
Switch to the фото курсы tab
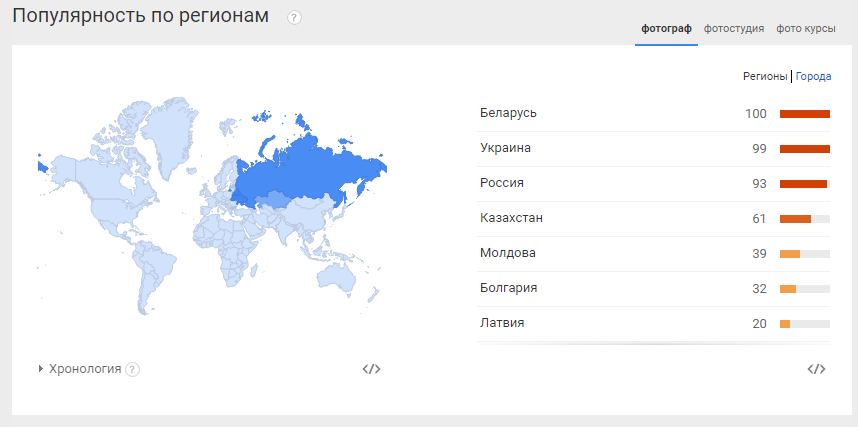click(805, 29)
